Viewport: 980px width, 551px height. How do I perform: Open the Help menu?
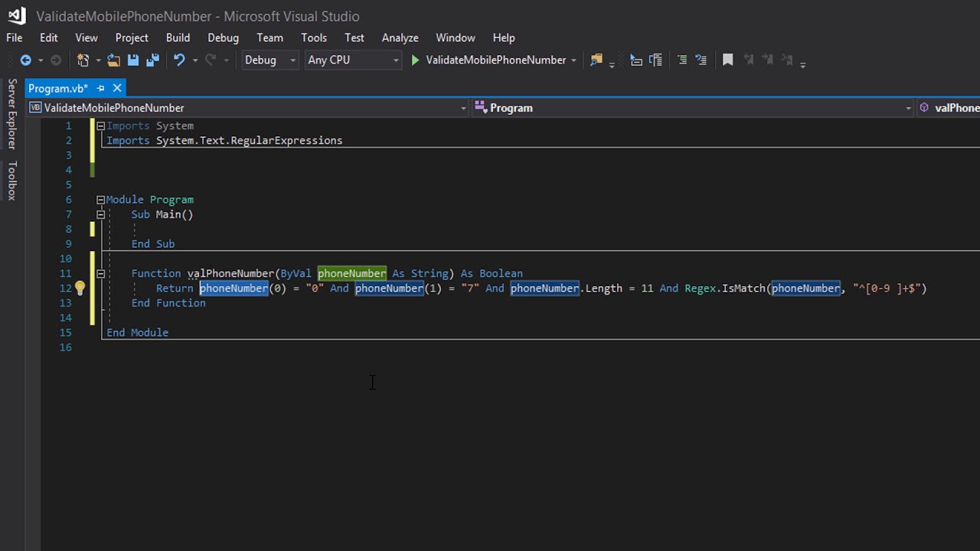coord(504,37)
